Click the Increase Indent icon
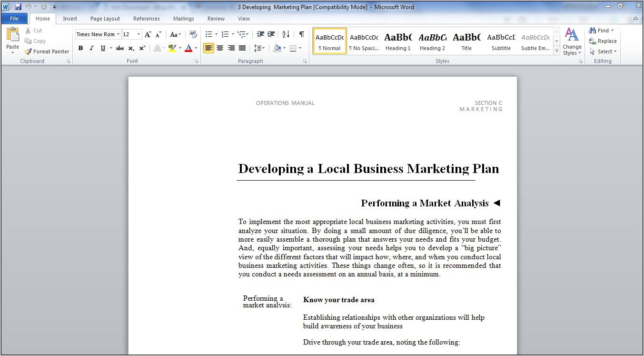This screenshot has height=356, width=644. click(271, 34)
